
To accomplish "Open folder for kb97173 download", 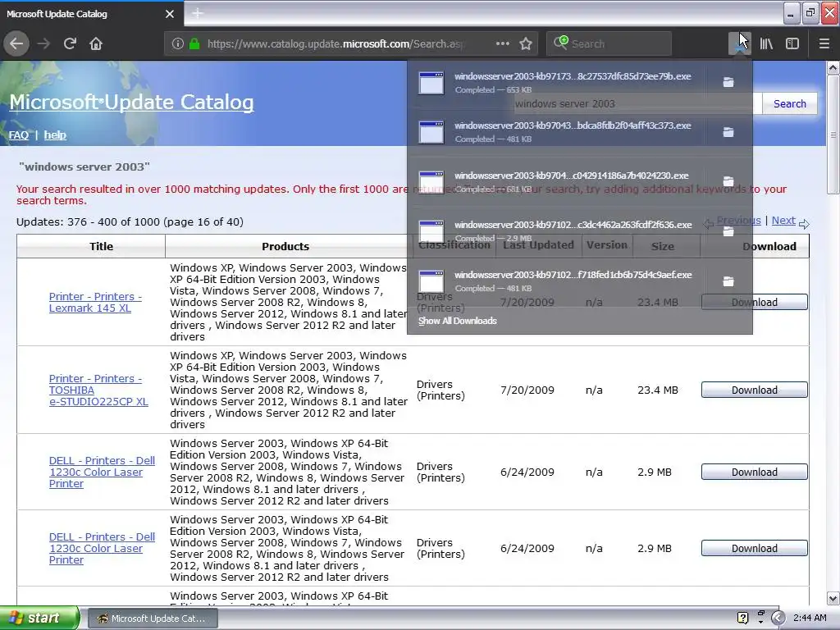I will (728, 82).
